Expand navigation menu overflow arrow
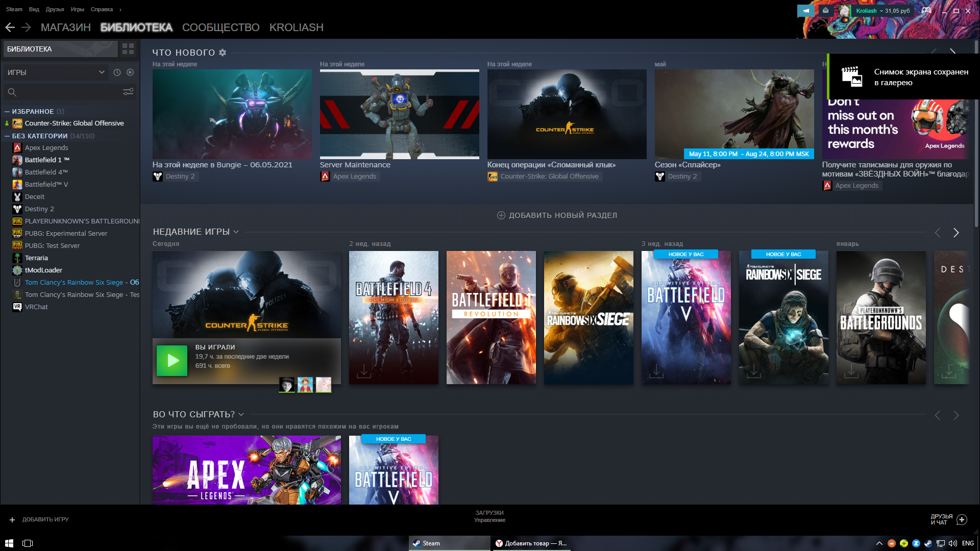980x551 pixels. [x=120, y=9]
